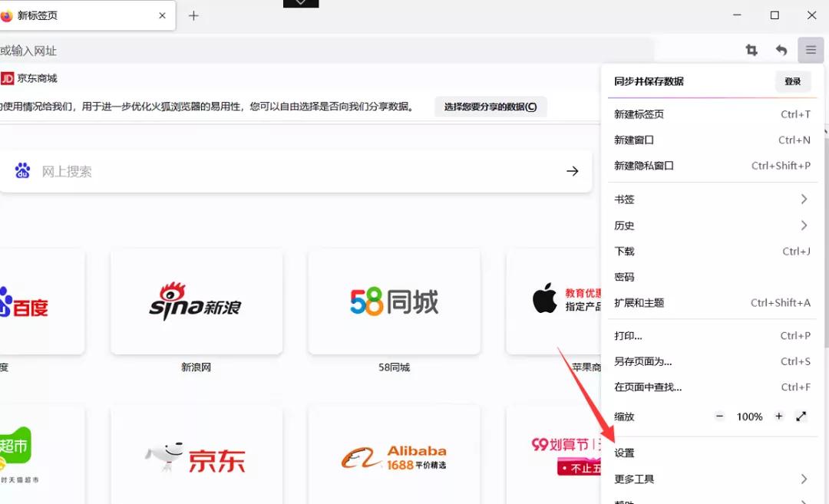
Task: Click the 选择您要分享的数据 button
Action: click(490, 107)
